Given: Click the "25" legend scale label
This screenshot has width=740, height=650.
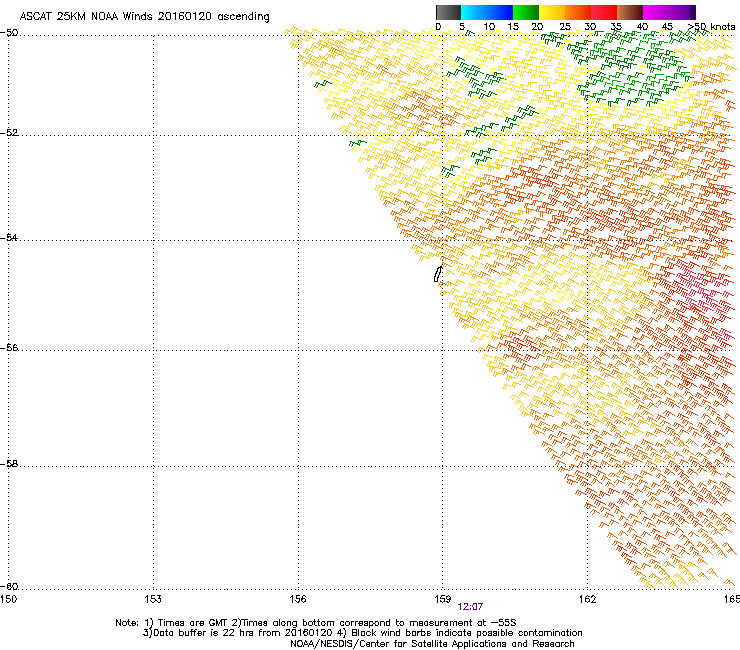Looking at the screenshot, I should pos(565,27).
